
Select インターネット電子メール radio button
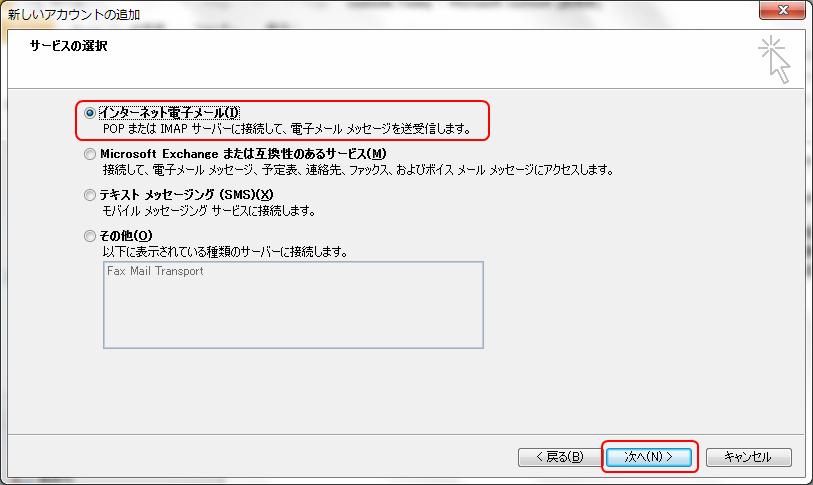pyautogui.click(x=90, y=113)
